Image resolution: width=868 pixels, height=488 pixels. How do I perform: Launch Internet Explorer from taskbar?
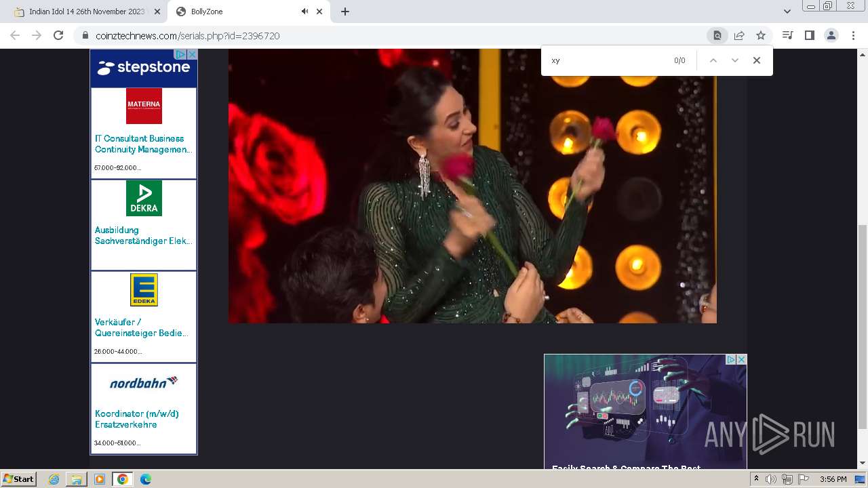54,479
